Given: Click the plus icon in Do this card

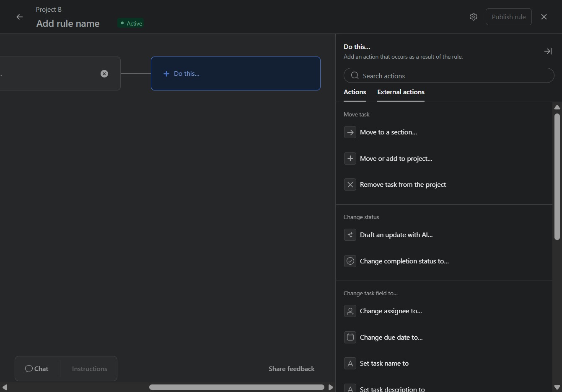Looking at the screenshot, I should (166, 74).
